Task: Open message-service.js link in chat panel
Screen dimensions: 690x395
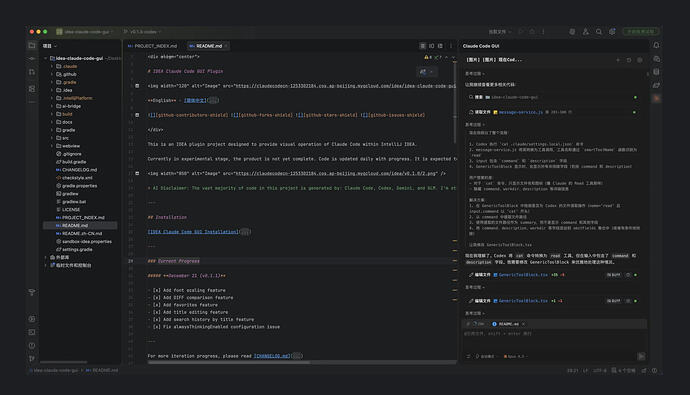Action: pyautogui.click(x=521, y=112)
